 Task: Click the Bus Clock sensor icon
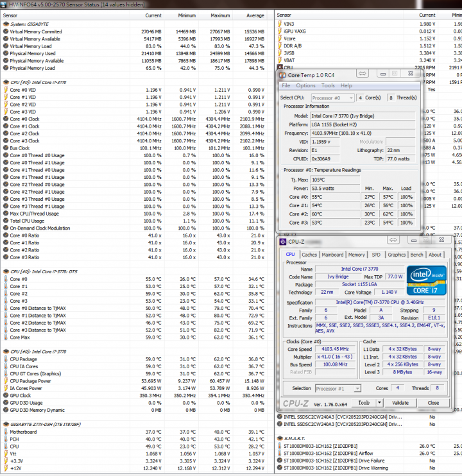(6, 148)
